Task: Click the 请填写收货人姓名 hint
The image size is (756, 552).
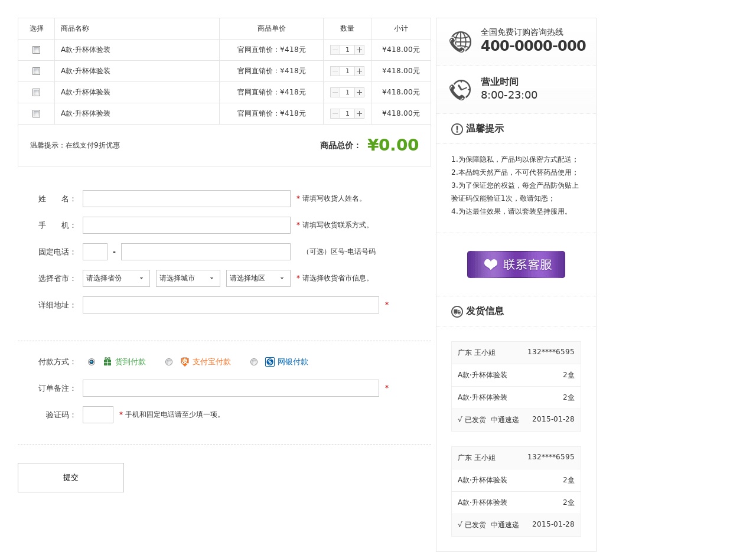Action: (x=334, y=198)
